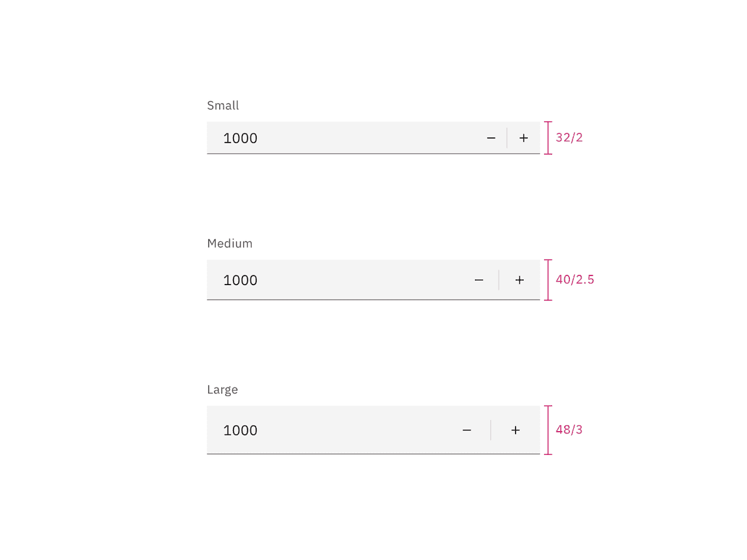Image resolution: width=747 pixels, height=560 pixels.
Task: Click the add control at the Large input's right edge
Action: click(516, 430)
